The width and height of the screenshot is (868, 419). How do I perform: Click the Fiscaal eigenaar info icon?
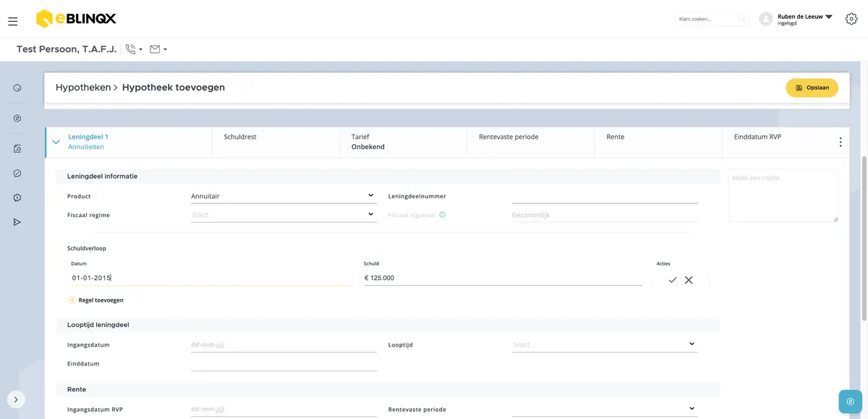point(443,215)
